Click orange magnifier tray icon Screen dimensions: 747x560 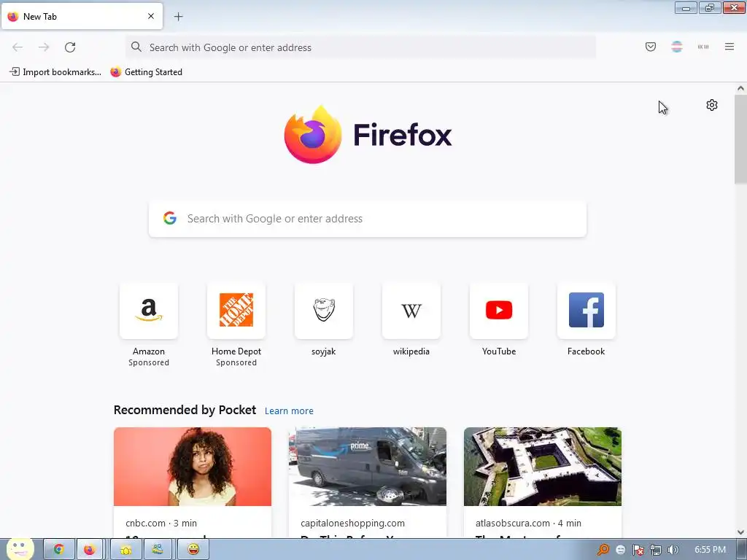[x=603, y=550]
